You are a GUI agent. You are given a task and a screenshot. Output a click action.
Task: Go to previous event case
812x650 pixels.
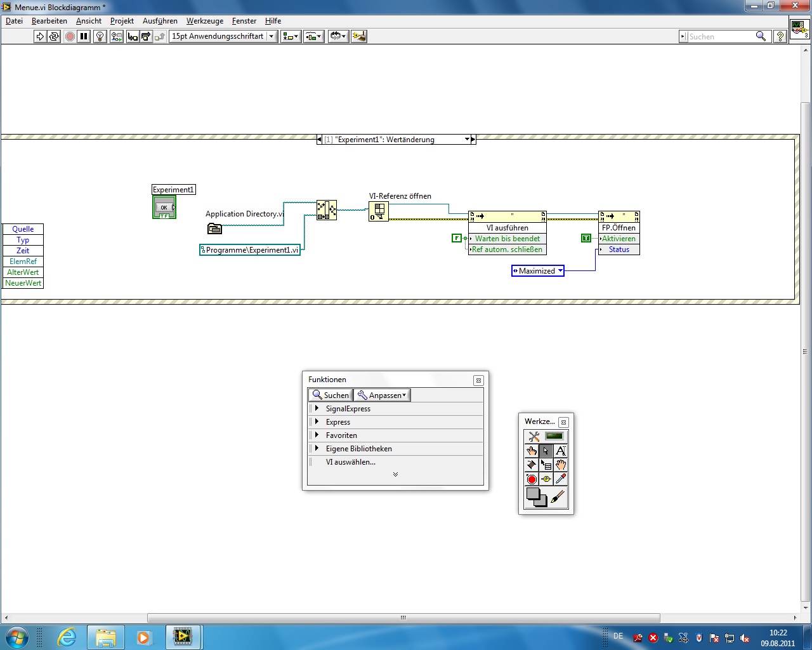pos(319,140)
